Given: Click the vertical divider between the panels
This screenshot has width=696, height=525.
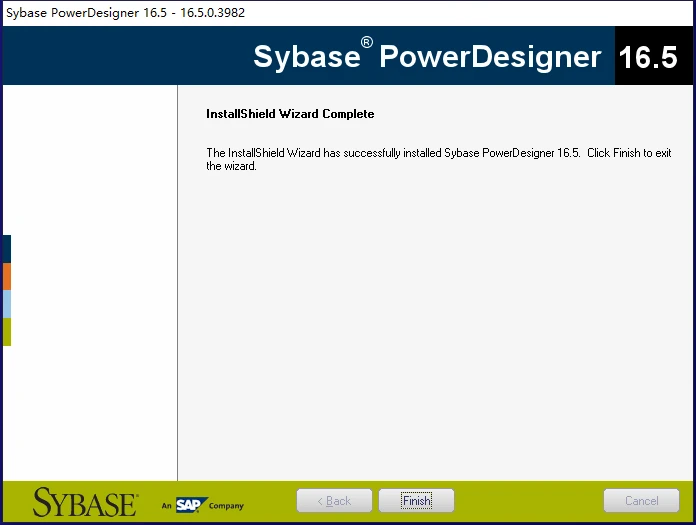Looking at the screenshot, I should pos(178,283).
